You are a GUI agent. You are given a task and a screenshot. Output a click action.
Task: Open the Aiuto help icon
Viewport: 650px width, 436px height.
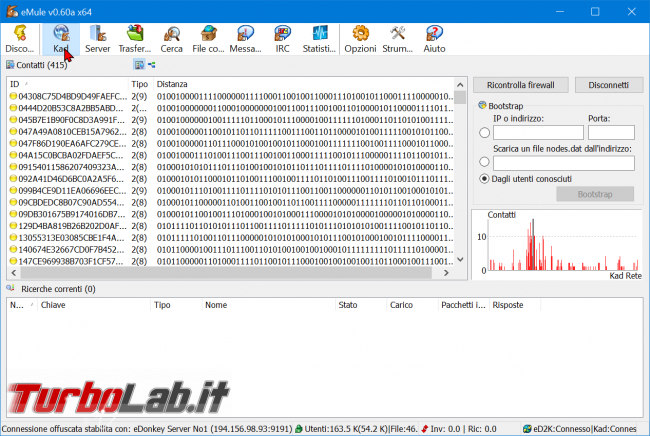tap(434, 39)
